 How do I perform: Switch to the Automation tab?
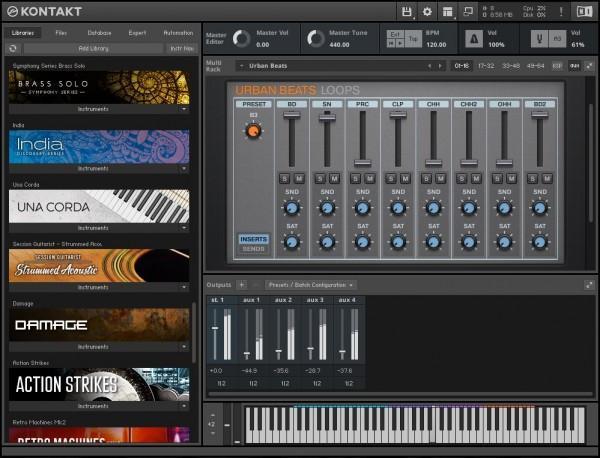(178, 33)
